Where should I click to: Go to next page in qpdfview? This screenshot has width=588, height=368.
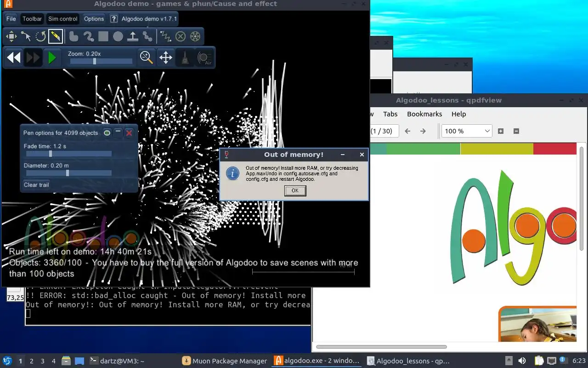[x=423, y=131]
